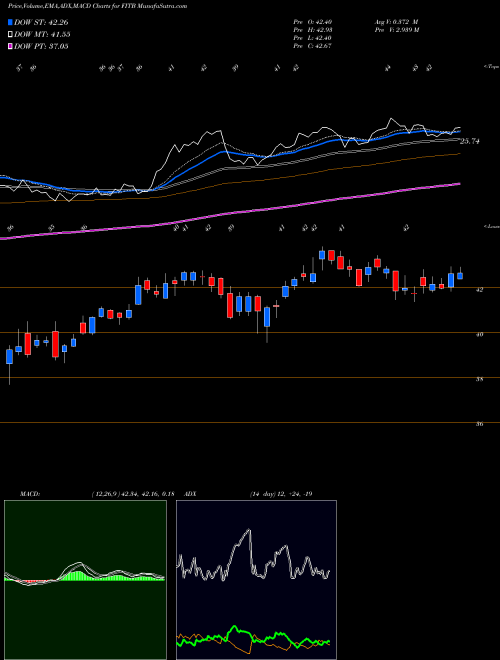This screenshot has width=500, height=660.
Task: Select the 'DOW ST: 42.26' label
Action: click(41, 22)
